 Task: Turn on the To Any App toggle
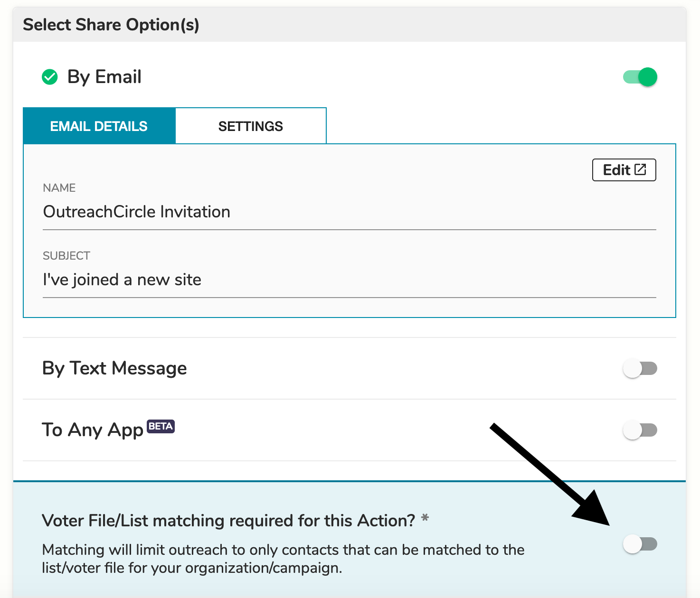click(x=640, y=430)
